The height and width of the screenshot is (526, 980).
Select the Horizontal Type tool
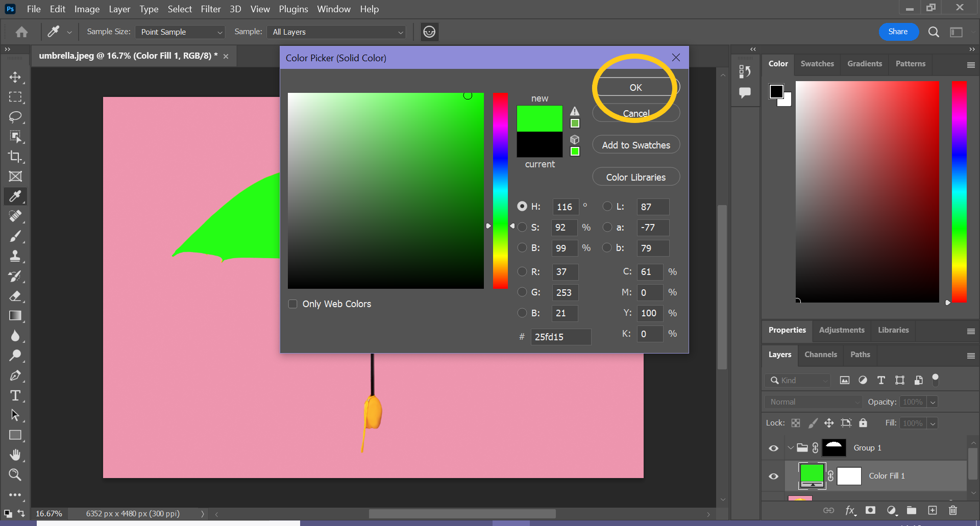point(15,395)
